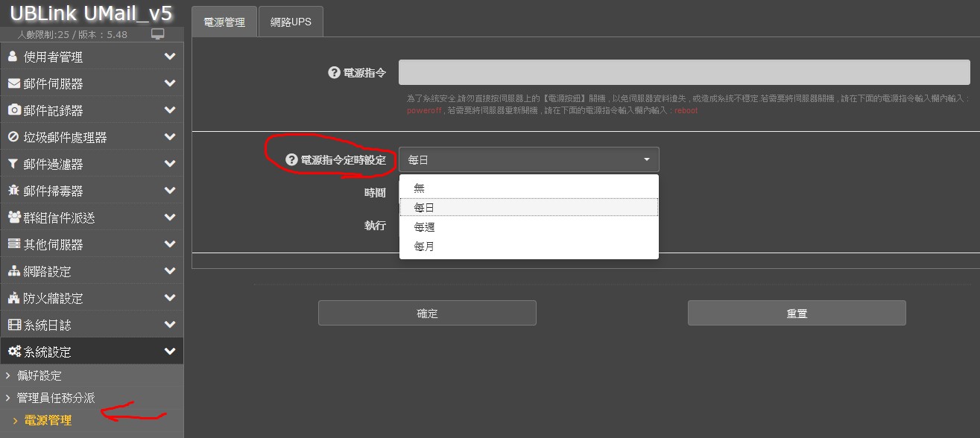Expand the 防火牆設定 chevron
This screenshot has width=980, height=438.
[x=170, y=298]
